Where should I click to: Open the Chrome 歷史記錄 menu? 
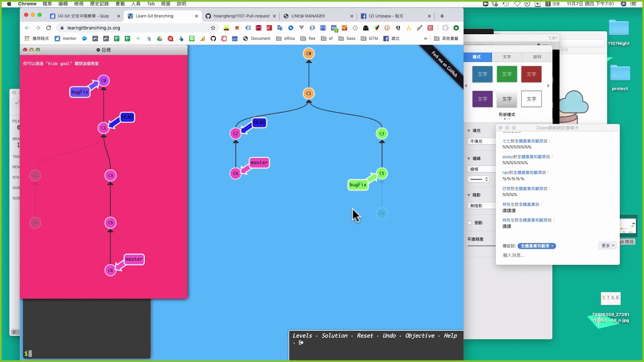point(99,4)
